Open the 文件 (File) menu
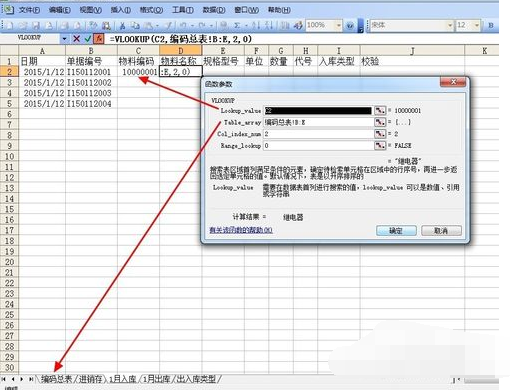The width and height of the screenshot is (515, 391). (x=29, y=10)
